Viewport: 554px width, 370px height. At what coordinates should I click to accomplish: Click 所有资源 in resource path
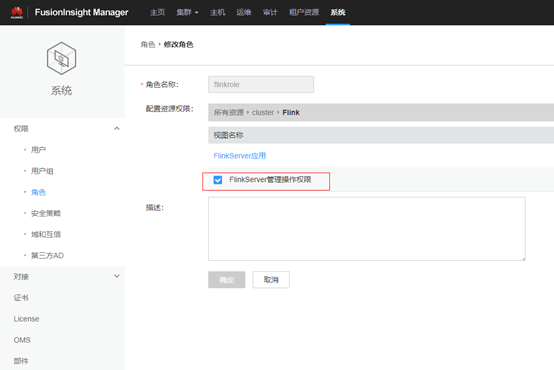click(229, 112)
